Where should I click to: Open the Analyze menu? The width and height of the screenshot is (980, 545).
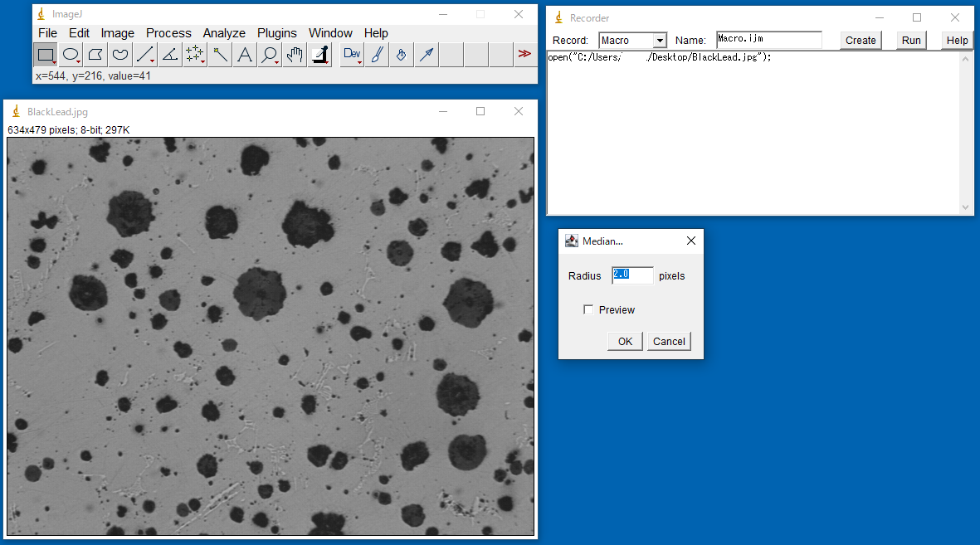tap(224, 33)
